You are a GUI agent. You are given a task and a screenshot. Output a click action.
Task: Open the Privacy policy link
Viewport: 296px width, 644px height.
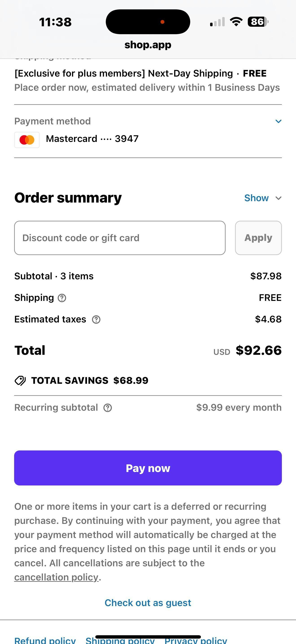click(196, 640)
